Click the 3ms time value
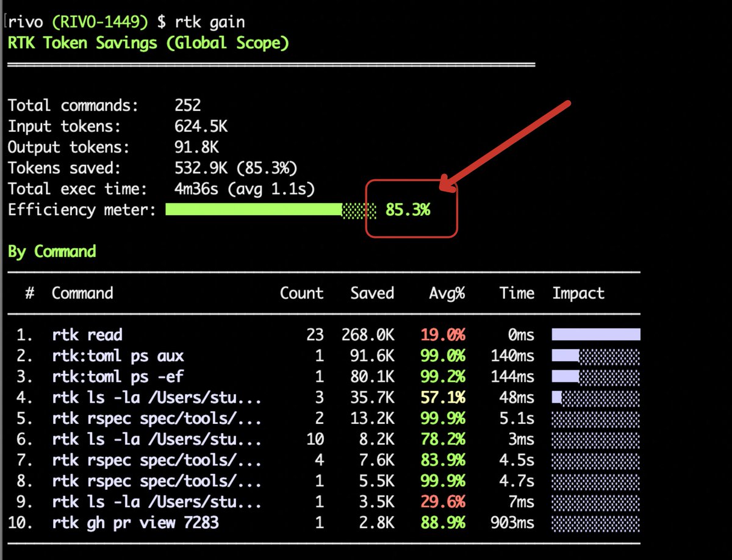 [x=521, y=439]
